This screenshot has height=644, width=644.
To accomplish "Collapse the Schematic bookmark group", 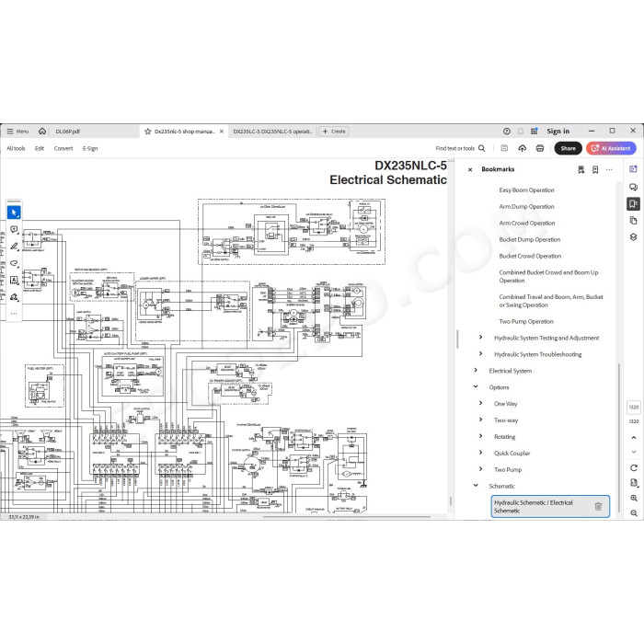I will point(476,485).
